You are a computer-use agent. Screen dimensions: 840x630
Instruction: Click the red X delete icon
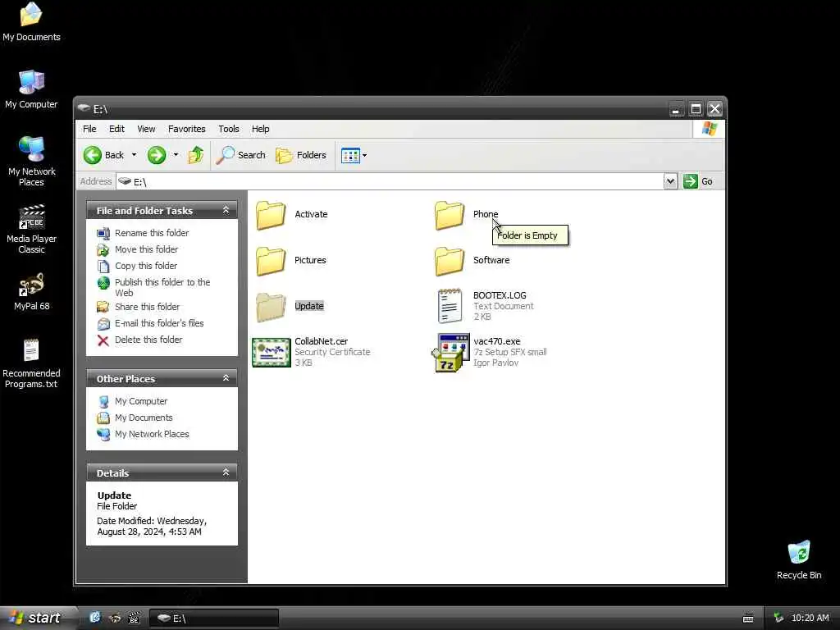[x=103, y=340]
